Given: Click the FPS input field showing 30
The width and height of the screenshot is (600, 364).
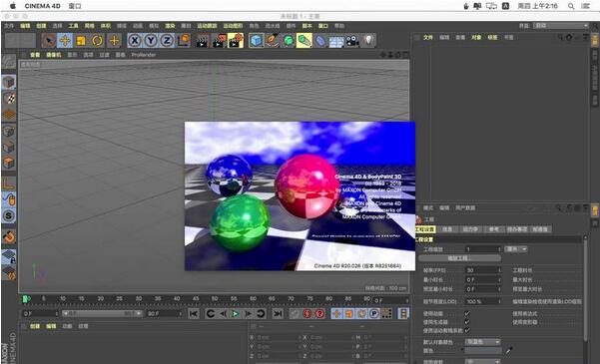Looking at the screenshot, I should 483,270.
